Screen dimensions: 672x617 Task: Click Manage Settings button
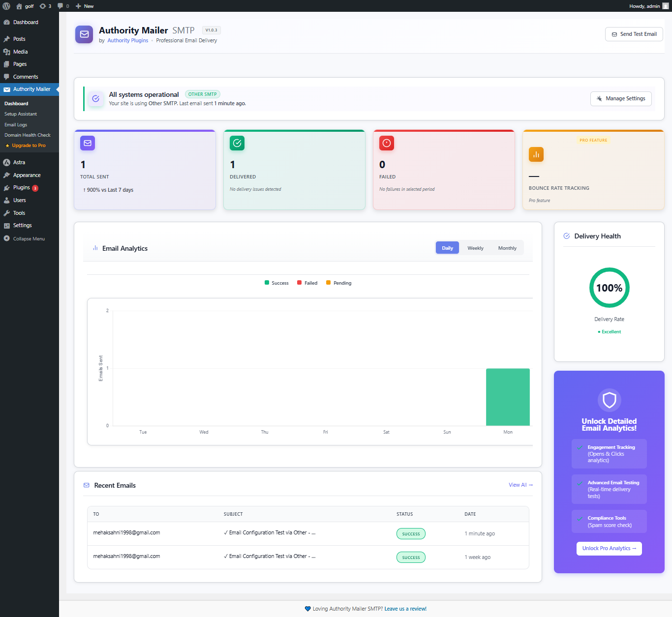point(621,98)
